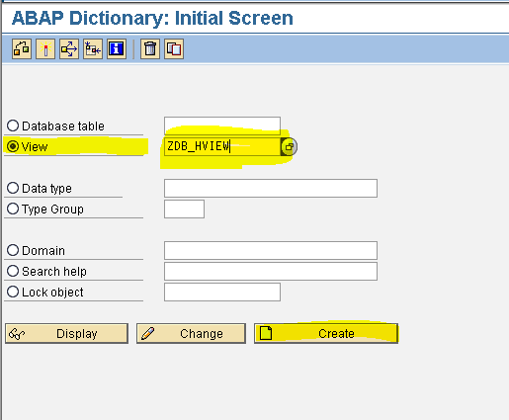509x420 pixels.
Task: Choose the Type Group radio option
Action: (x=13, y=209)
